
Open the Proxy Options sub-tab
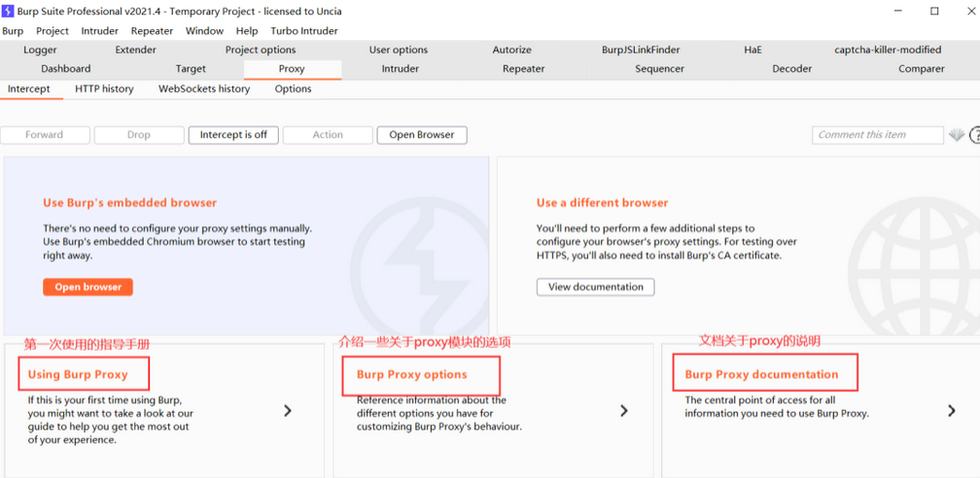point(294,88)
